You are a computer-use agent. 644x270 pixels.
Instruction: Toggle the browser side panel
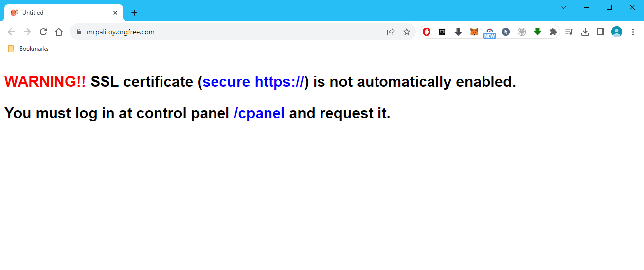click(x=601, y=32)
